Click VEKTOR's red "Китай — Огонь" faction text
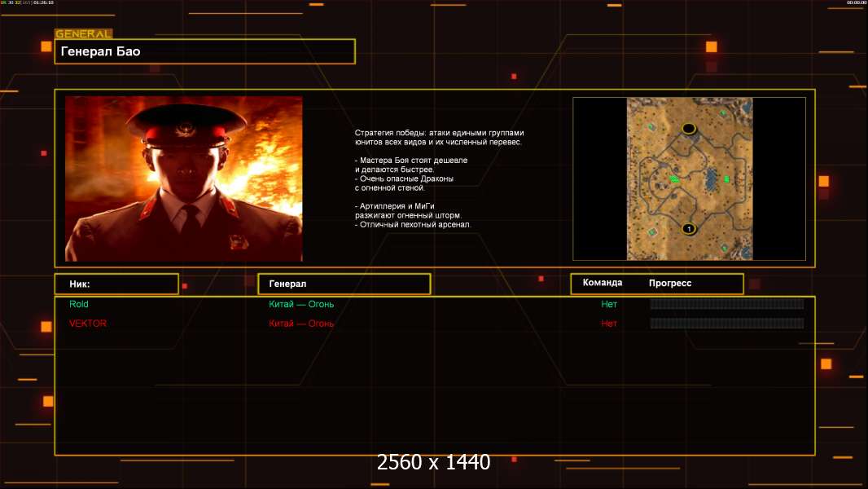The height and width of the screenshot is (489, 868). click(x=301, y=324)
